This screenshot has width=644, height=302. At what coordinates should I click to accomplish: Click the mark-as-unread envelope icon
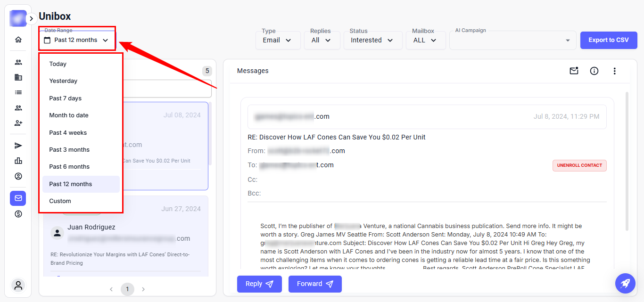[574, 71]
